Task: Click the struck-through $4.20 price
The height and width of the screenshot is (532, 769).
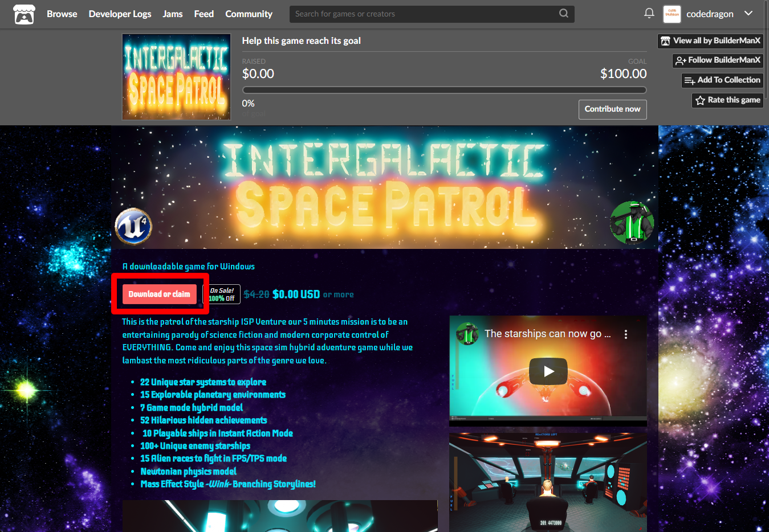Action: (256, 294)
